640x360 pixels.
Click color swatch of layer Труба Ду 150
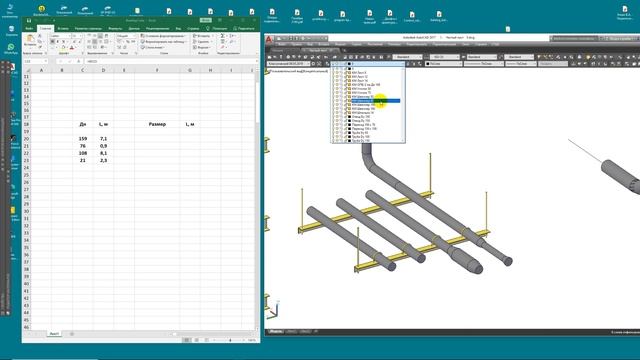point(349,141)
